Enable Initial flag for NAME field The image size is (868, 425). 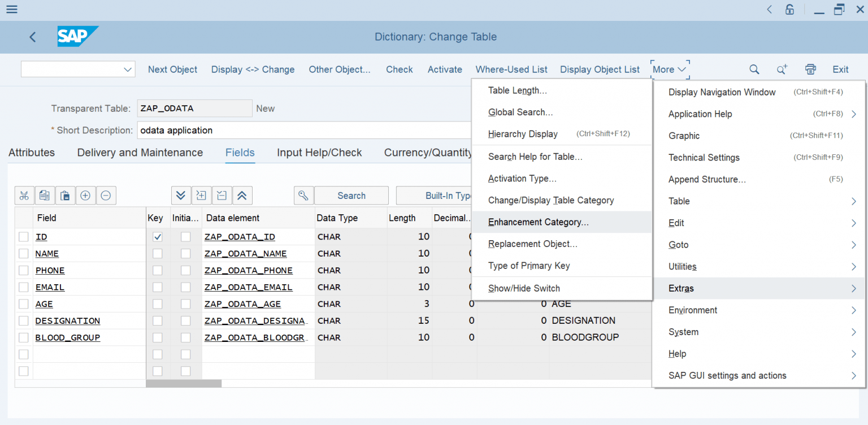(186, 253)
